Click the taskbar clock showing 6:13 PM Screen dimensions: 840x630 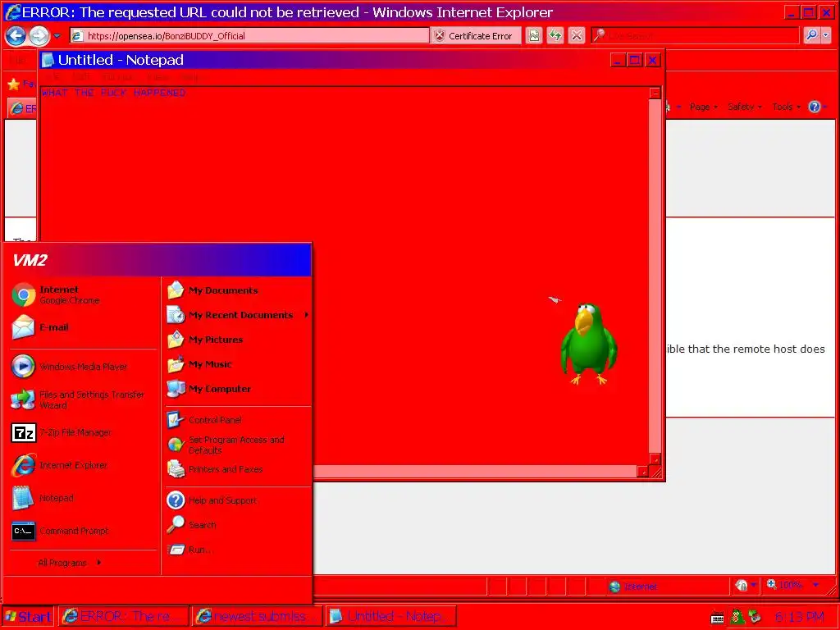[x=799, y=617]
